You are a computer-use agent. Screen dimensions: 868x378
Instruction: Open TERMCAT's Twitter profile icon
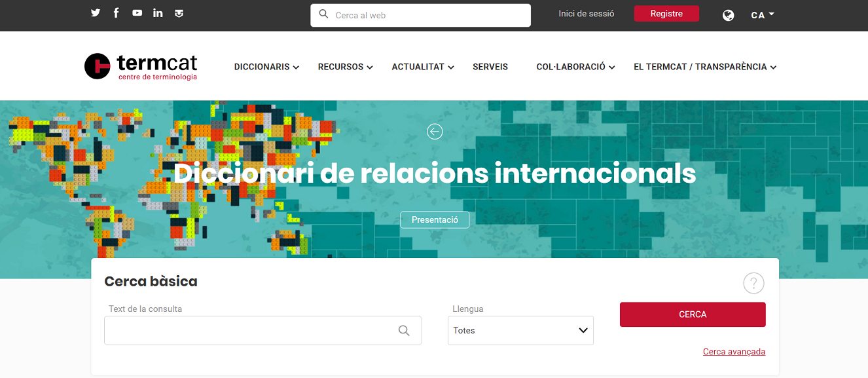click(x=96, y=13)
